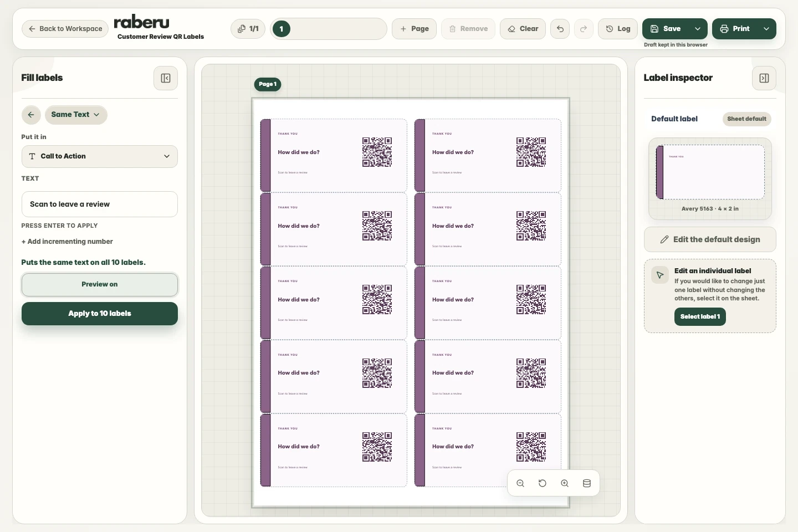Open the Same Text mode dropdown

click(76, 115)
